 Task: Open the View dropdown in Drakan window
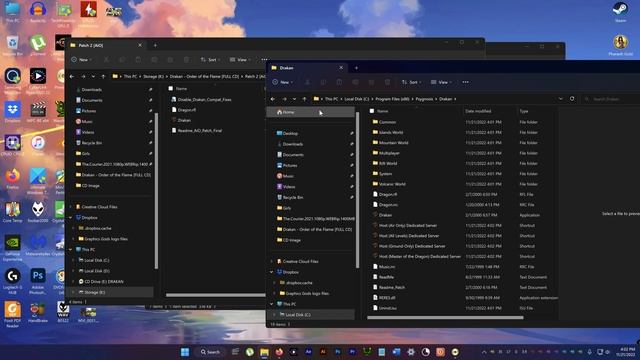tap(441, 82)
